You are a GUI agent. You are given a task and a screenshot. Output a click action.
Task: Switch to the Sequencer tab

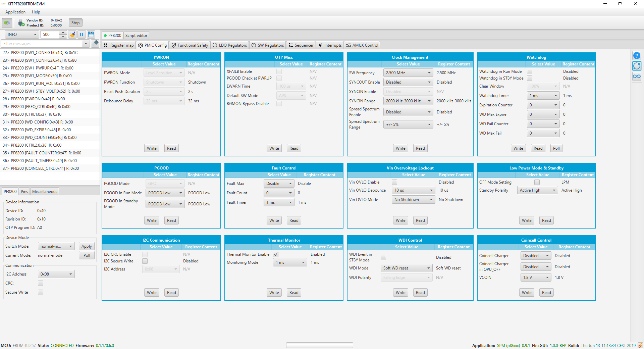[301, 45]
